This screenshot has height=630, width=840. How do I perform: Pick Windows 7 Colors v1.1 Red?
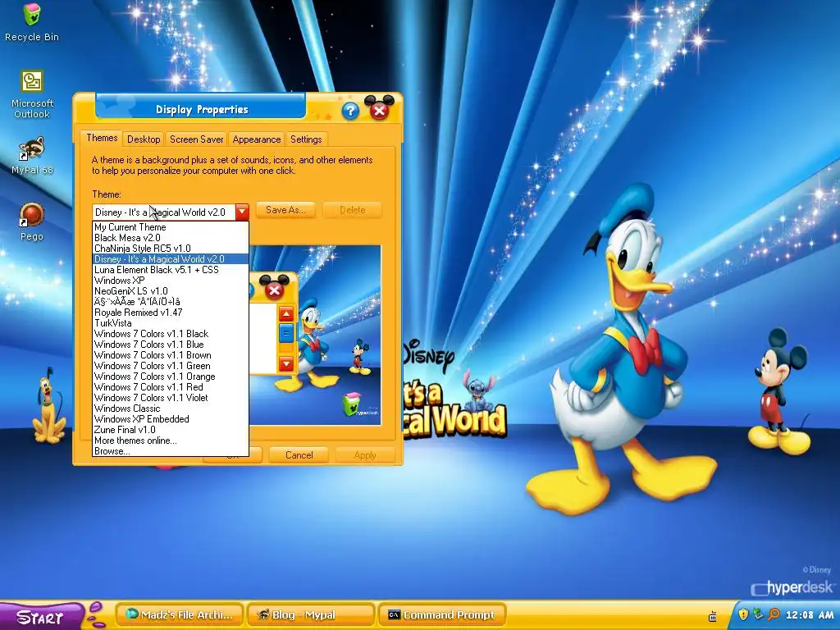click(171, 387)
